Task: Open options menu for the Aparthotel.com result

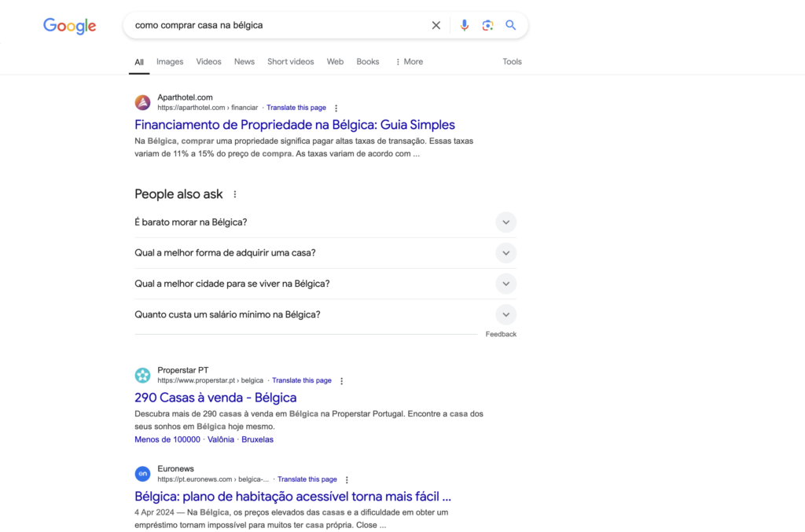Action: pyautogui.click(x=336, y=108)
